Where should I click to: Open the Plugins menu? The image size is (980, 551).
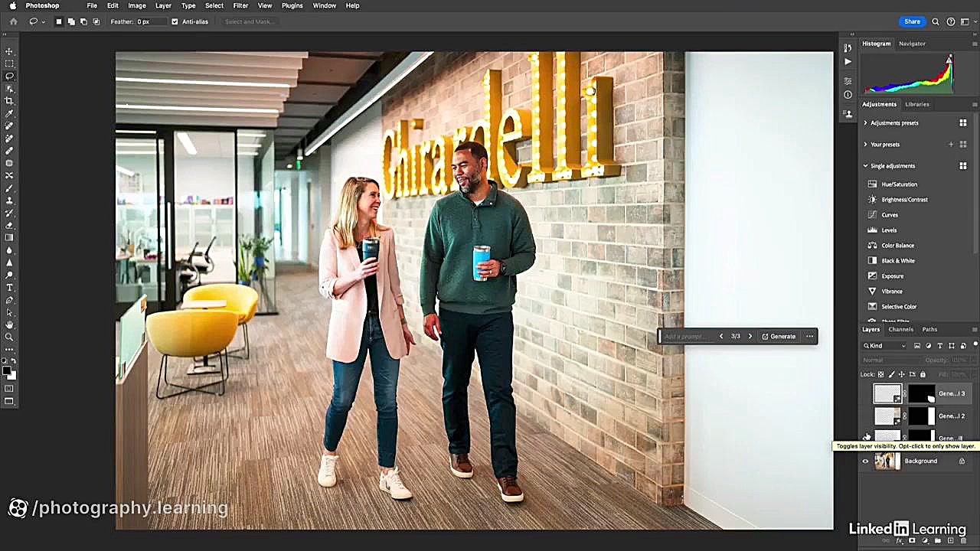pyautogui.click(x=292, y=5)
